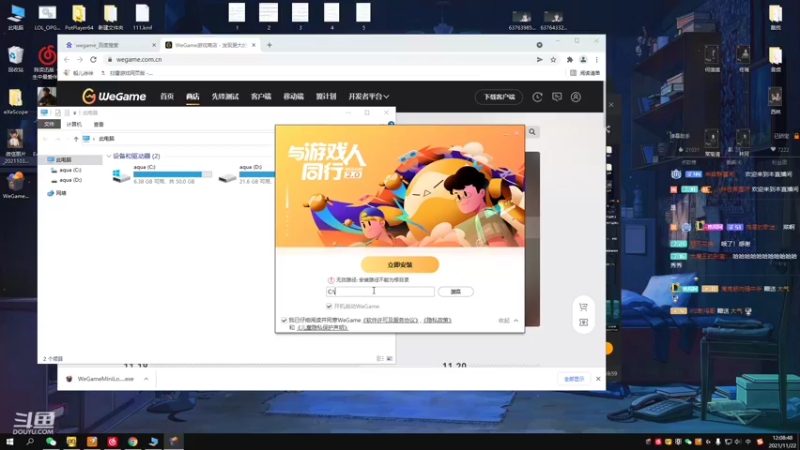This screenshot has width=800, height=450.
Task: Select the aqua (D:) drive in main pane
Action: [x=247, y=174]
